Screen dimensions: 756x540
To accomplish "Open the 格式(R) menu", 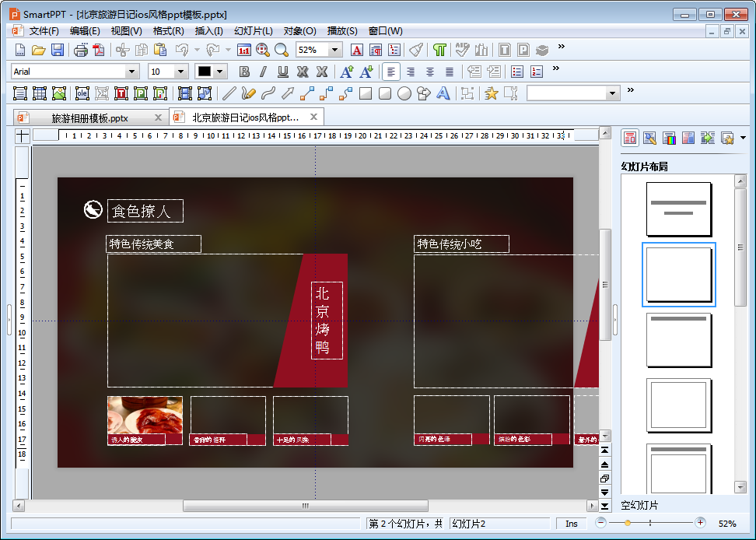I will point(168,31).
